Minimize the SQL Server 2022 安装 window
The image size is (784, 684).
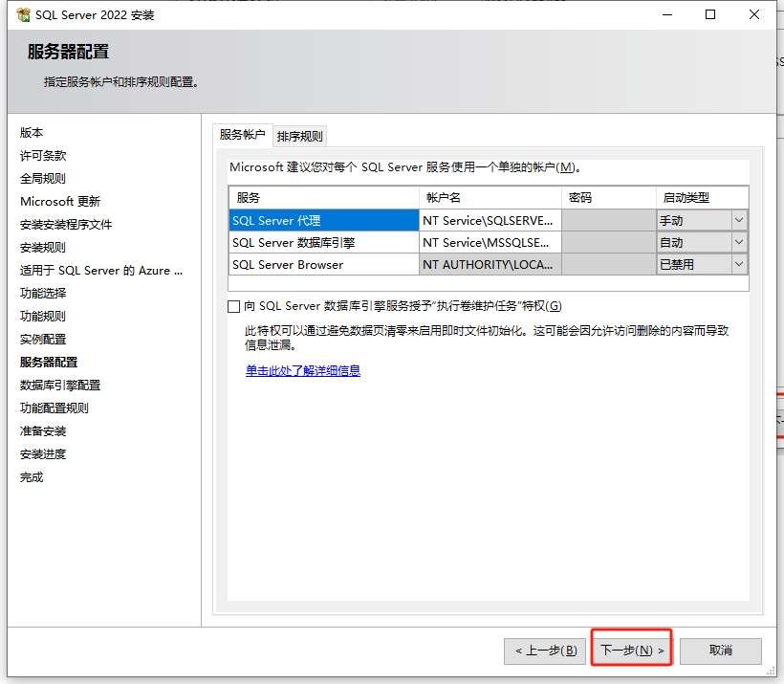pyautogui.click(x=667, y=15)
